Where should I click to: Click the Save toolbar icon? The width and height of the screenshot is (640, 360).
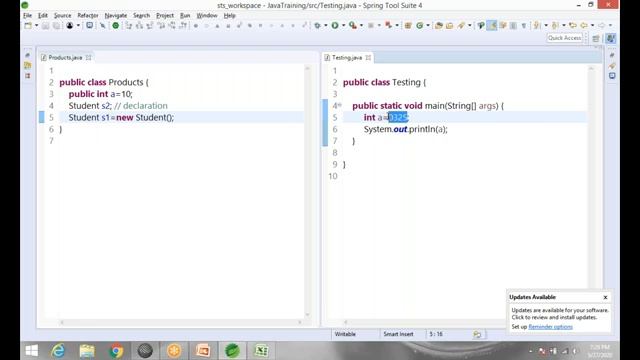point(46,25)
